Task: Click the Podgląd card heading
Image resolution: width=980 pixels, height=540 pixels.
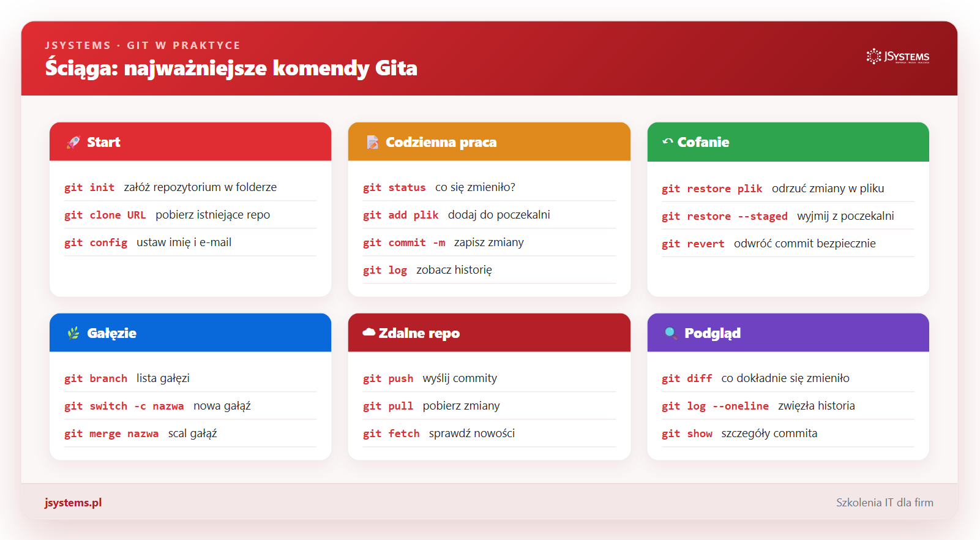Action: 713,333
